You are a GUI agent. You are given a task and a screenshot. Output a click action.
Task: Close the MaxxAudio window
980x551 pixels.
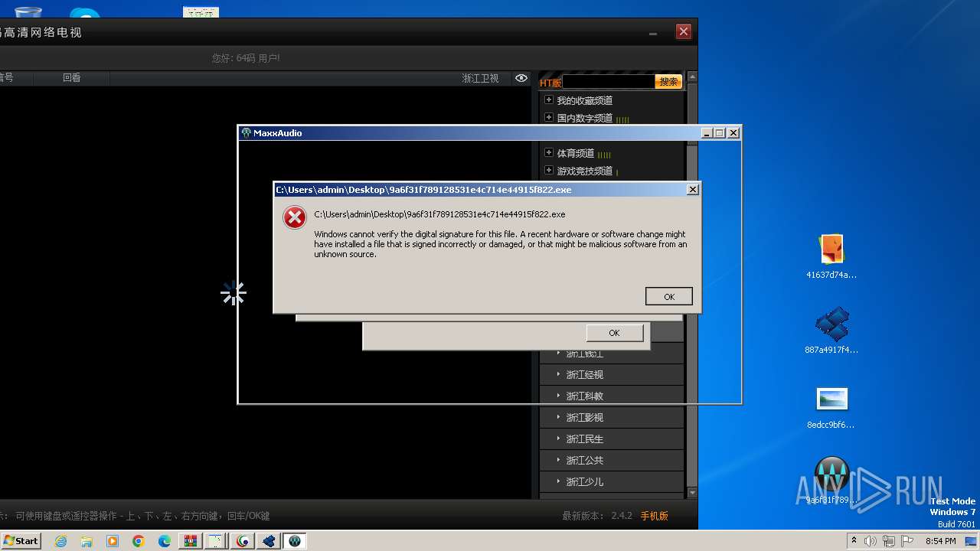click(x=733, y=132)
